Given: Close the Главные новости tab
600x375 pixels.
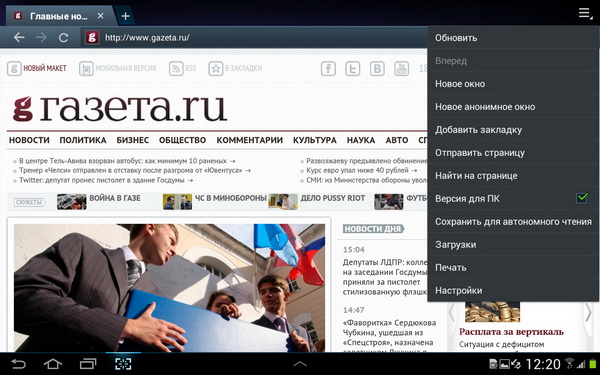Looking at the screenshot, I should tap(100, 16).
